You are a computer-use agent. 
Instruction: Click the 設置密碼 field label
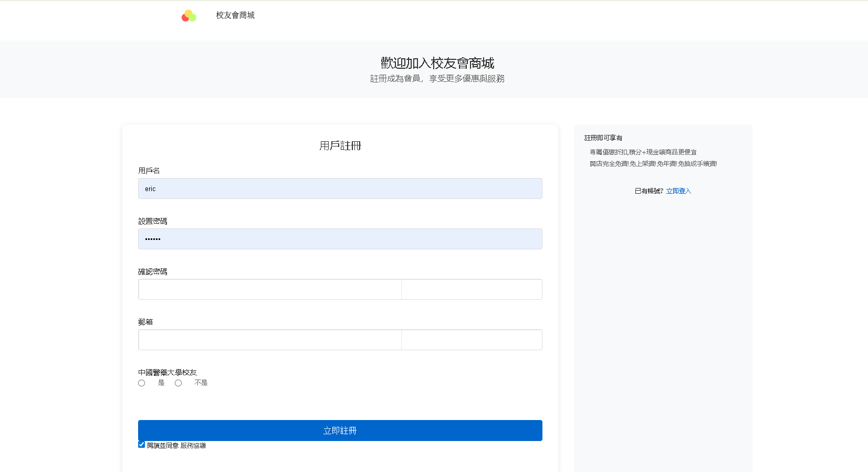tap(153, 221)
